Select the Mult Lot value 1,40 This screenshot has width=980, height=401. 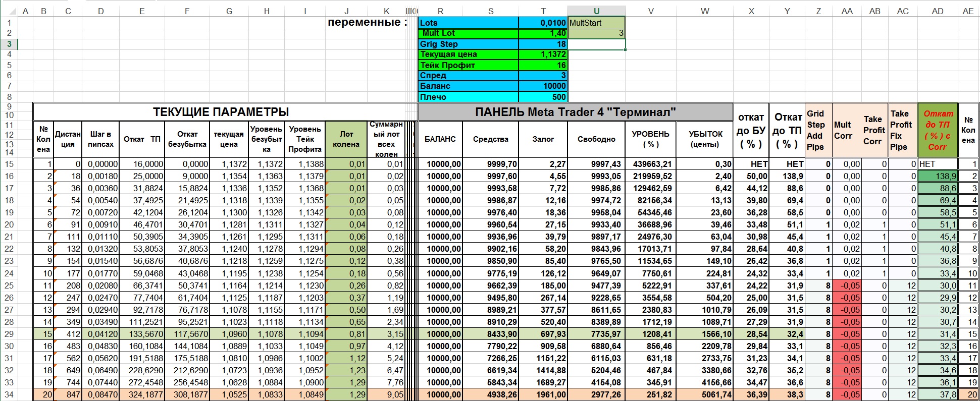pos(543,33)
